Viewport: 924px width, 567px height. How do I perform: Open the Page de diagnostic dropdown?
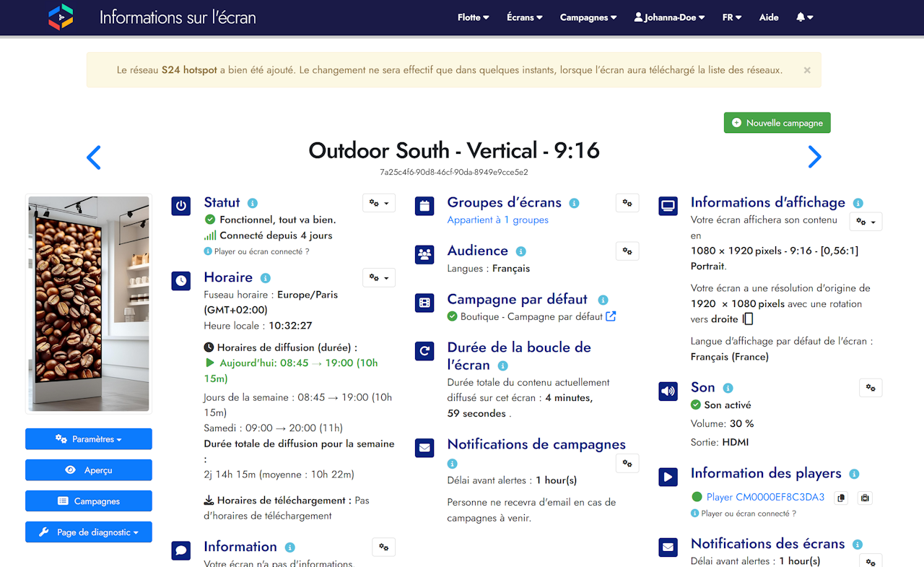89,532
